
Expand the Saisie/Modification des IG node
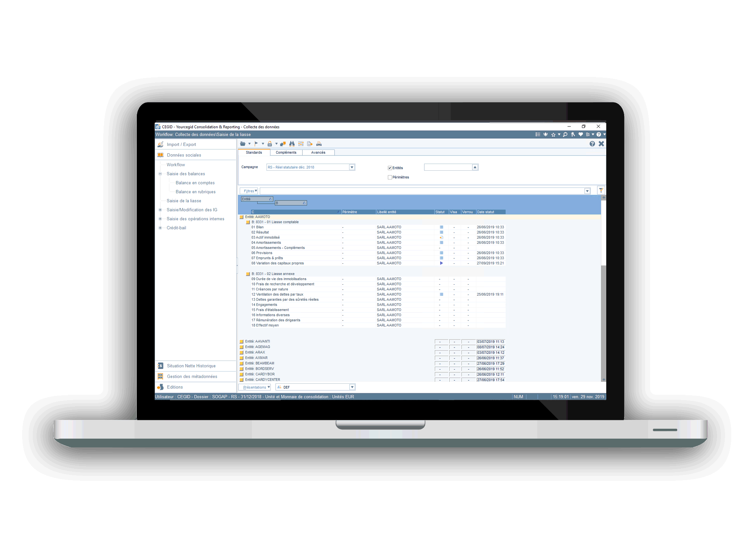[160, 210]
